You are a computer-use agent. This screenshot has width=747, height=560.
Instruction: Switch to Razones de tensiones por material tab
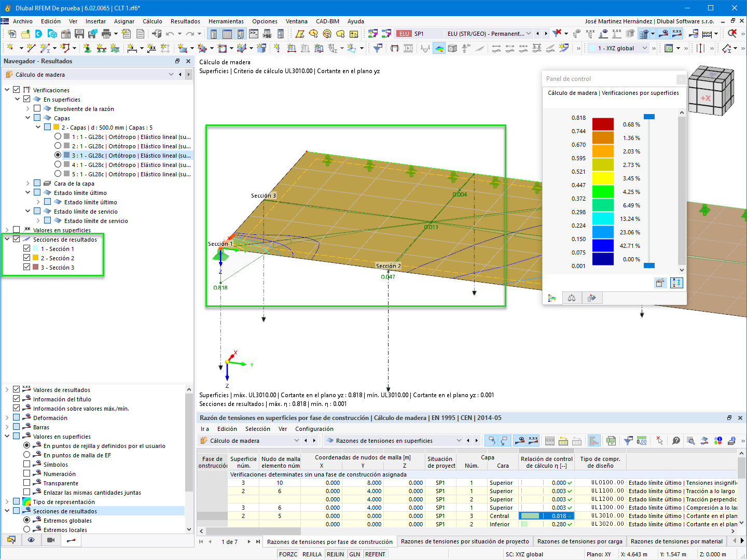pos(676,541)
